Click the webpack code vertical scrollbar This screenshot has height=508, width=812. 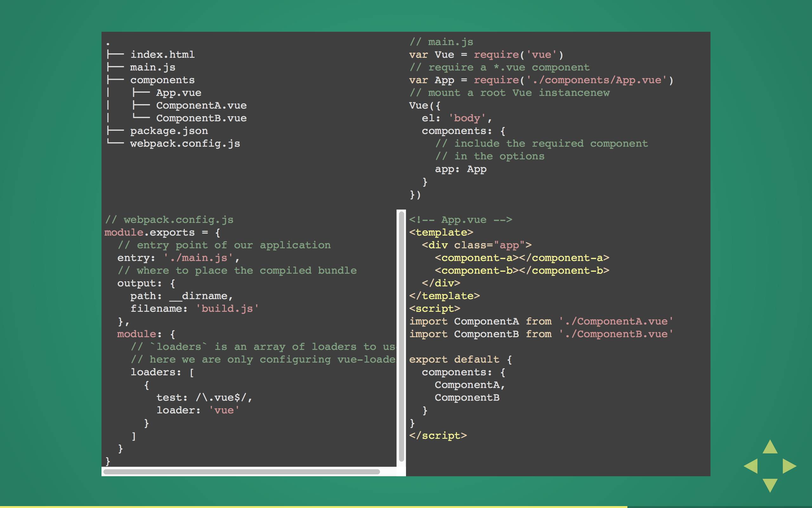pos(401,336)
